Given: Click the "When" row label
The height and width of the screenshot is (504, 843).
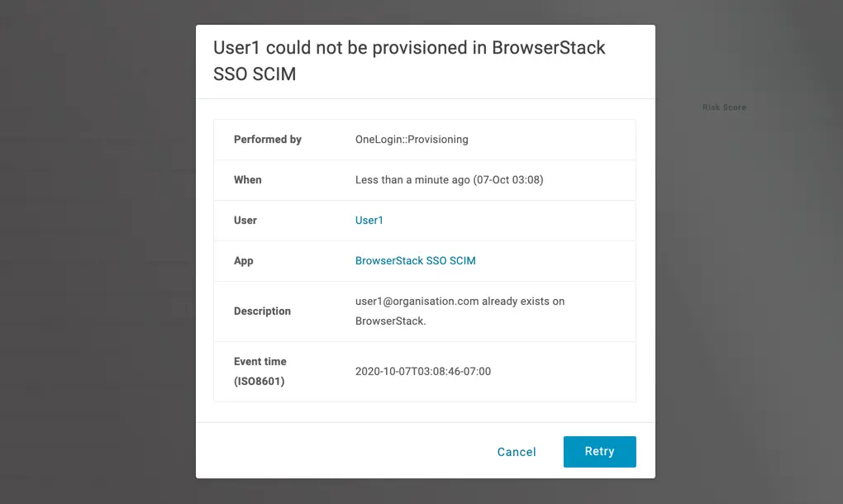Looking at the screenshot, I should [248, 180].
